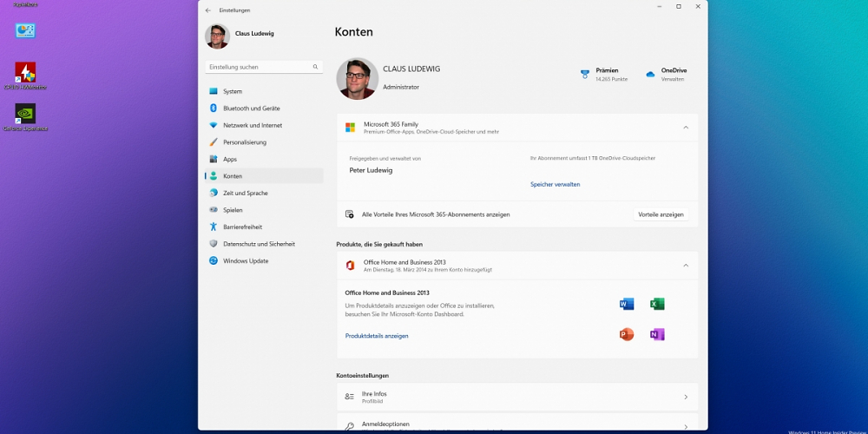Open Anmeldeoptionen via its chevron

(x=686, y=427)
